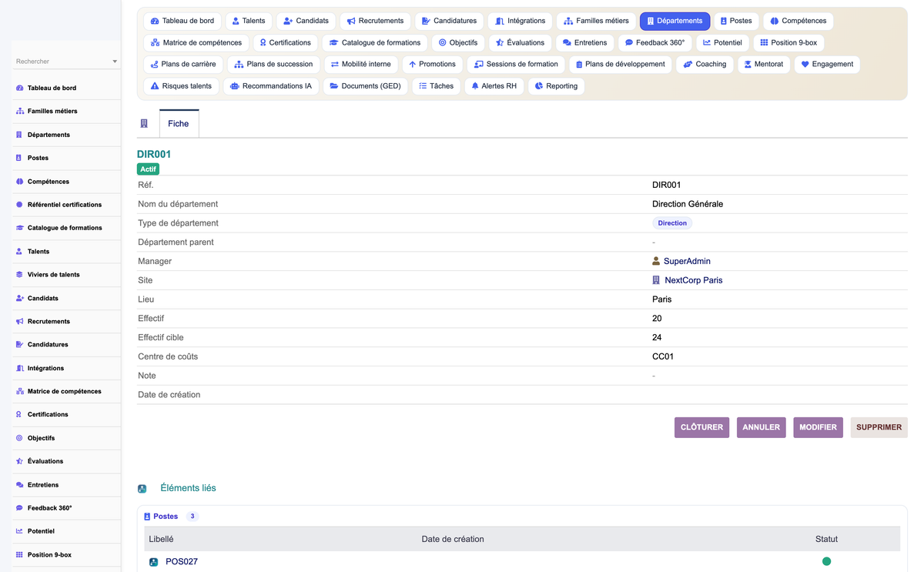This screenshot has height=572, width=924.
Task: Open Recrutements in the top navigation
Action: 375,21
